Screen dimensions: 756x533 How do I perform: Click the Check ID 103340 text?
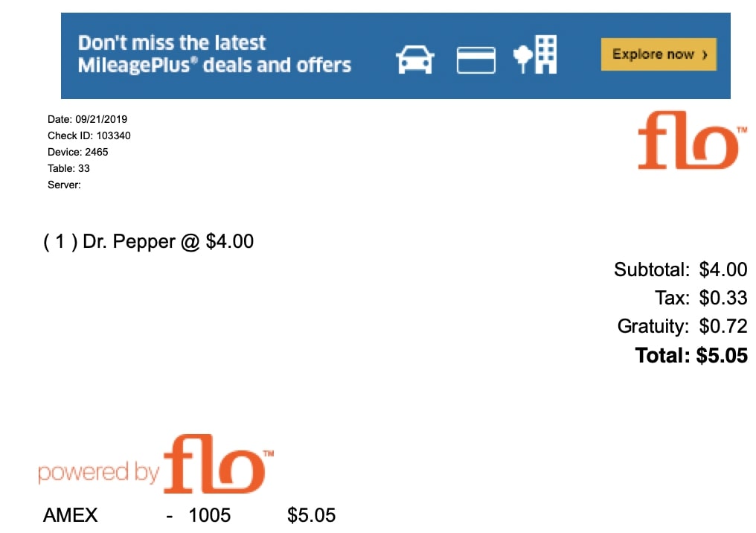coord(89,135)
